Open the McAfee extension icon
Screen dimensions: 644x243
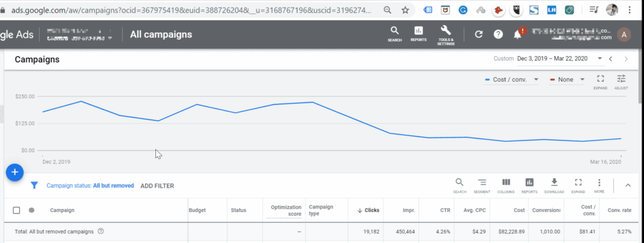[445, 10]
